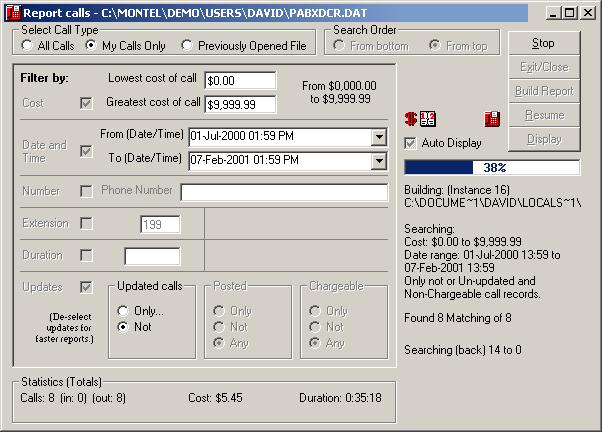
Task: Click the 'Calls: 8 (in: 0) (out: 8)' statistic
Action: coord(73,398)
